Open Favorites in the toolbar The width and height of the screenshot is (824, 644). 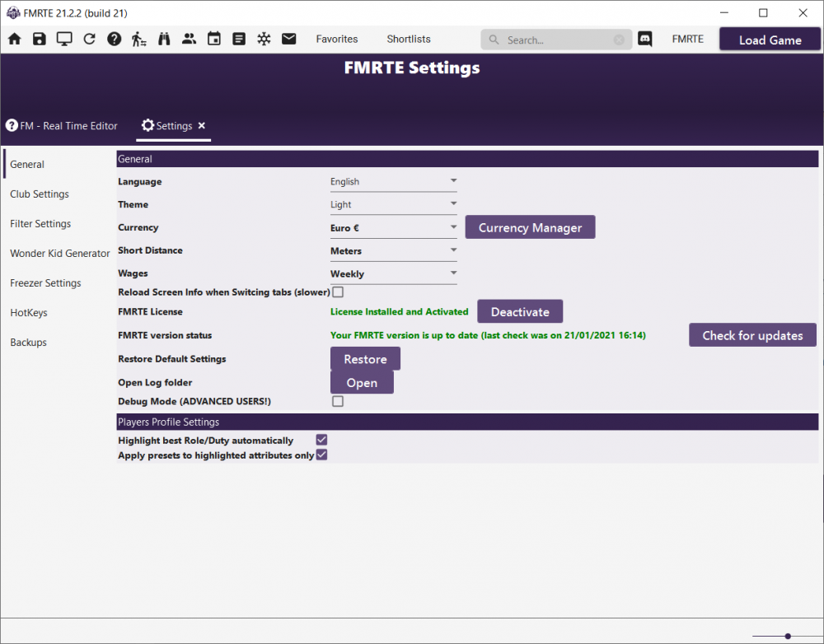point(337,39)
